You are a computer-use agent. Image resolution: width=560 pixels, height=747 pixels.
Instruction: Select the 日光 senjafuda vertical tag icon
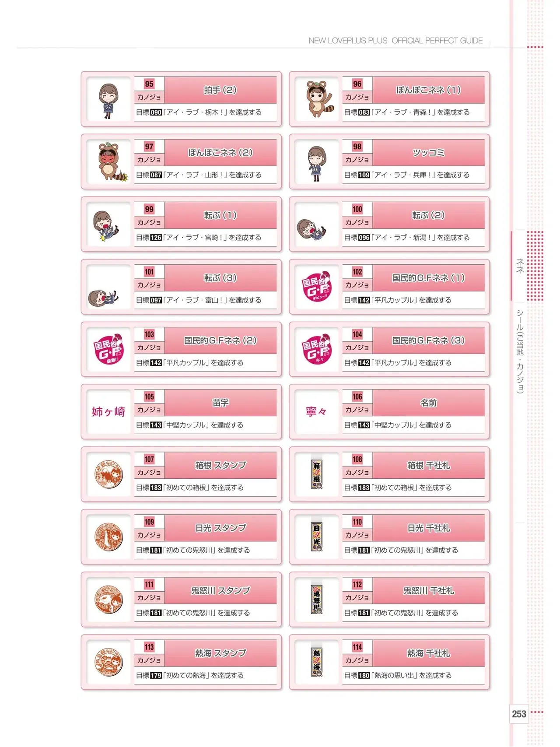[x=317, y=537]
